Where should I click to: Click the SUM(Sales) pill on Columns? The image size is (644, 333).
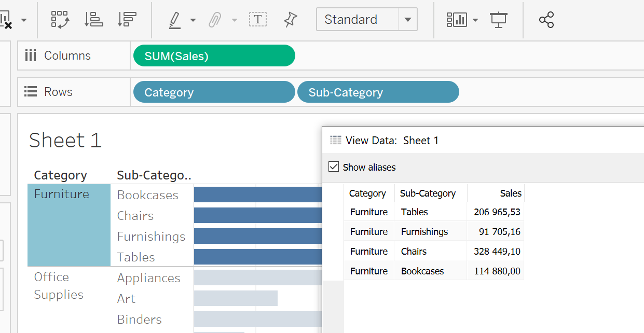point(214,55)
